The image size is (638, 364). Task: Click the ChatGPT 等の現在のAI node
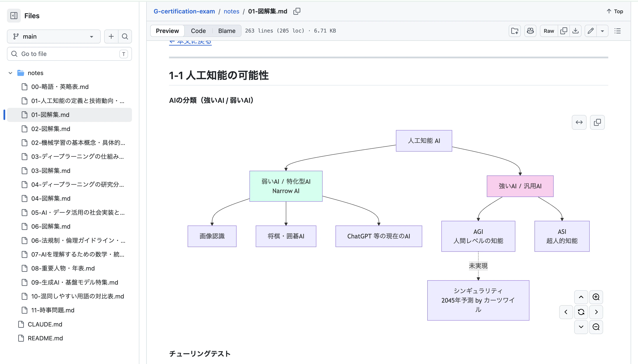[379, 236]
